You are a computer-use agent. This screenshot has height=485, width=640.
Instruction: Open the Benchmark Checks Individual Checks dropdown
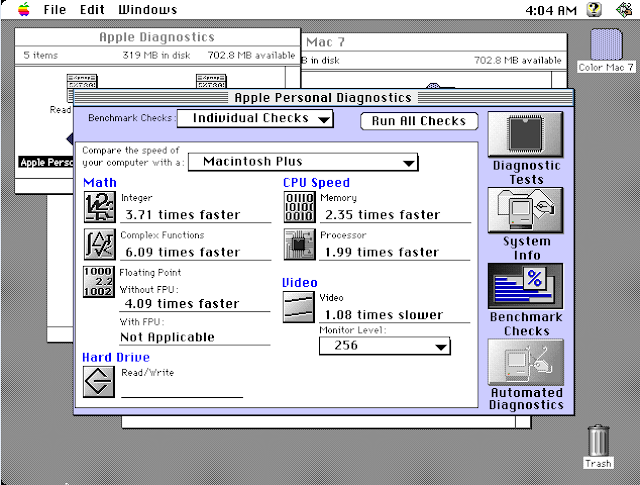pyautogui.click(x=255, y=118)
